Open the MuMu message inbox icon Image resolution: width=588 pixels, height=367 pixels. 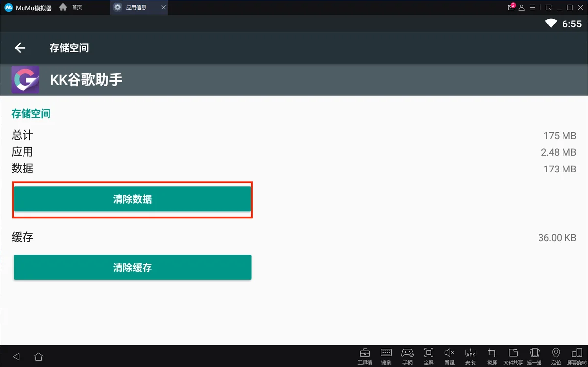click(x=512, y=7)
